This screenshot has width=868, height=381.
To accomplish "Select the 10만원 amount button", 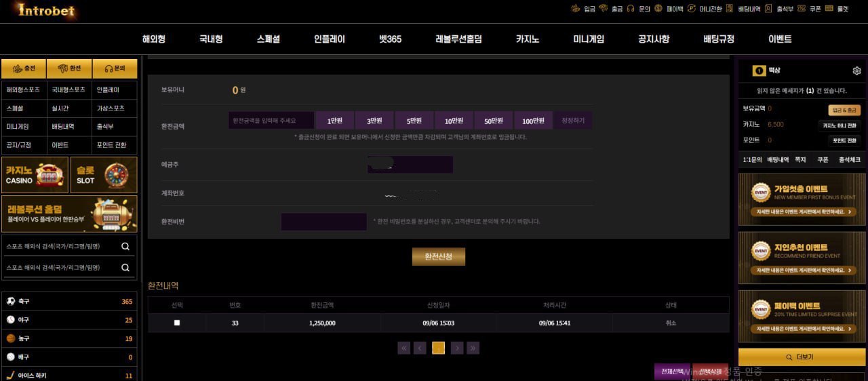I will point(454,121).
